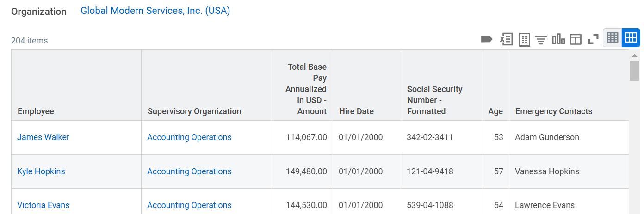Click the tag label icon in toolbar

tap(487, 39)
